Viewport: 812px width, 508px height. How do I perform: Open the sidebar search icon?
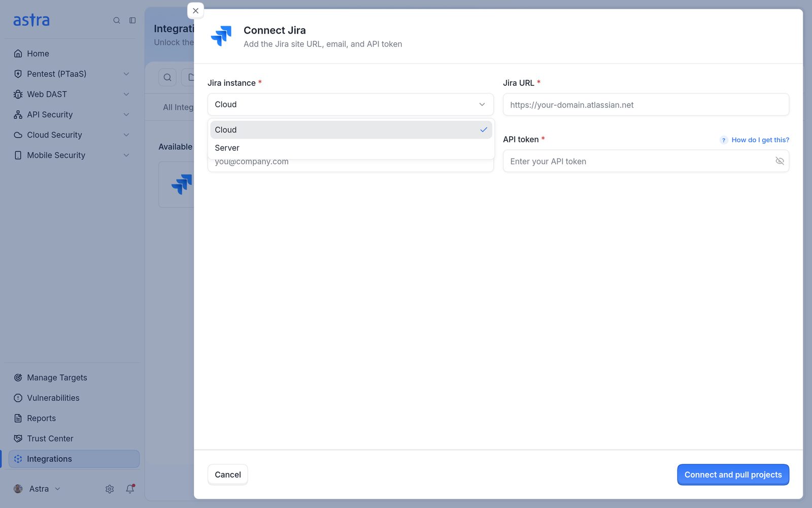click(117, 20)
